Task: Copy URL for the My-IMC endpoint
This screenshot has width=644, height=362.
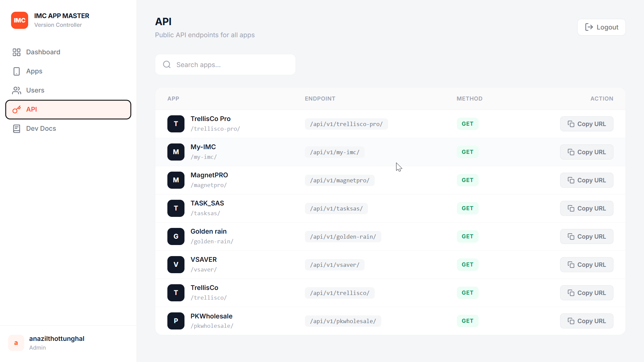Action: pos(587,152)
